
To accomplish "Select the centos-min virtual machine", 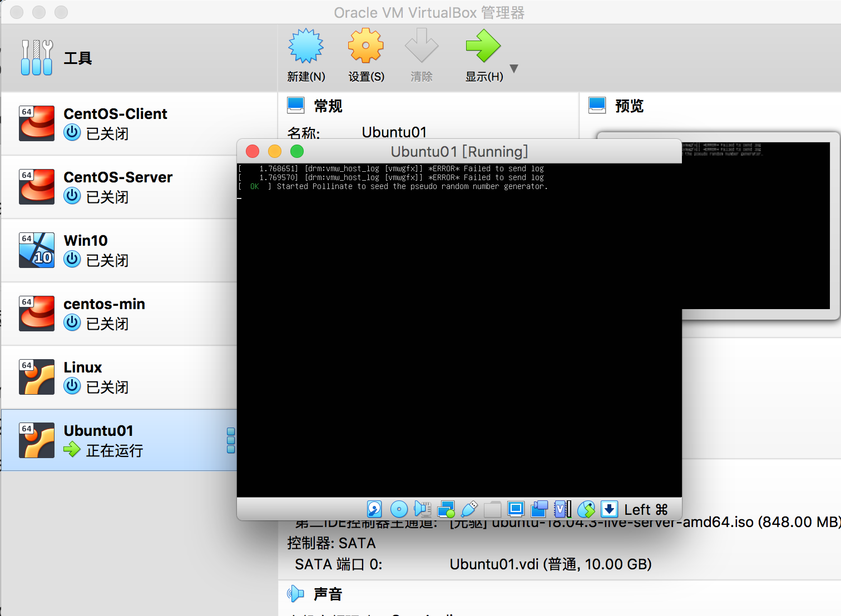I will click(x=119, y=314).
